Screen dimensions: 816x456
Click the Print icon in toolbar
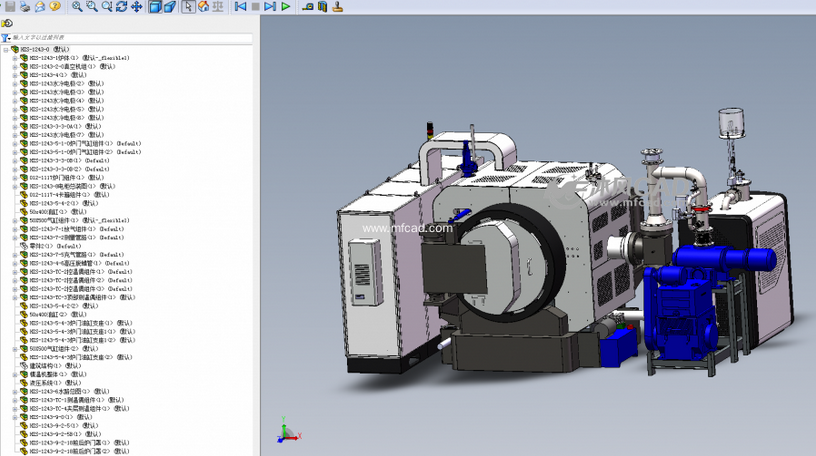click(25, 6)
